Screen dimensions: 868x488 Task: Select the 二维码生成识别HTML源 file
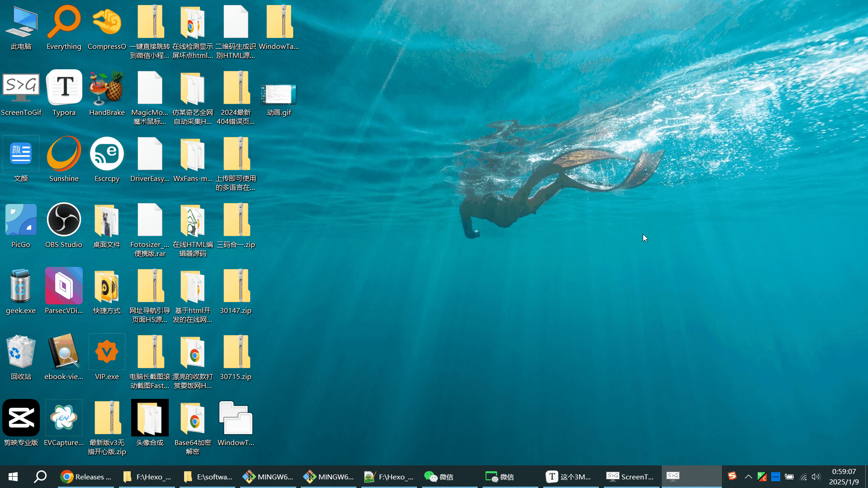tap(236, 33)
